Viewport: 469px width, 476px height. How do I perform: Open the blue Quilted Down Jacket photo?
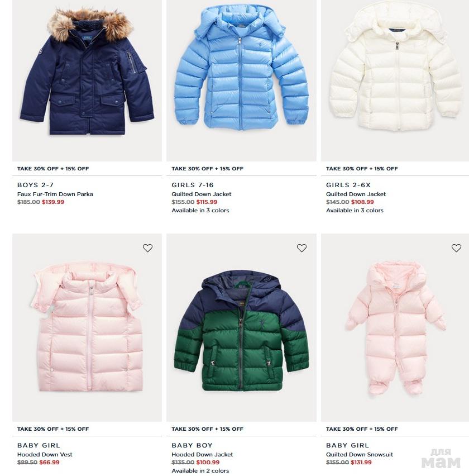(x=241, y=80)
